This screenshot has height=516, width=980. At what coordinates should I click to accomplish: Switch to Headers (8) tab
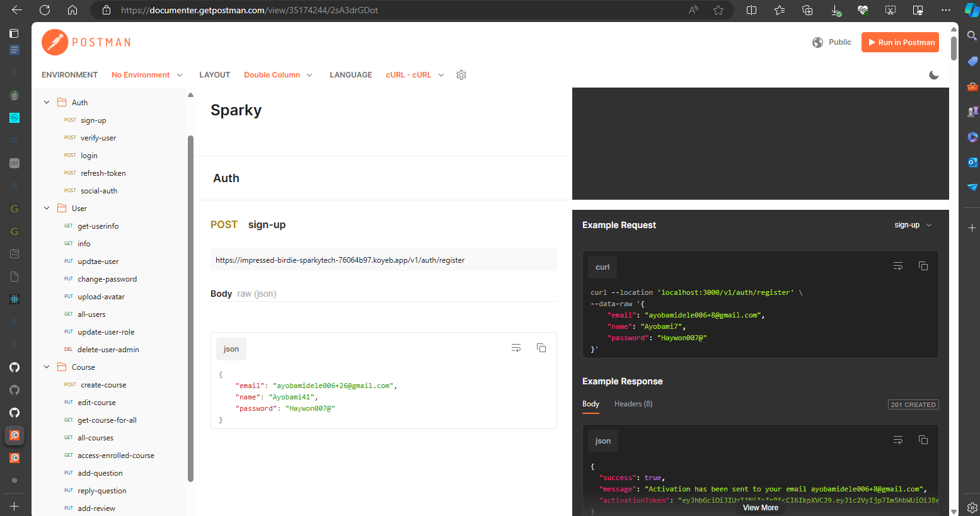tap(633, 404)
